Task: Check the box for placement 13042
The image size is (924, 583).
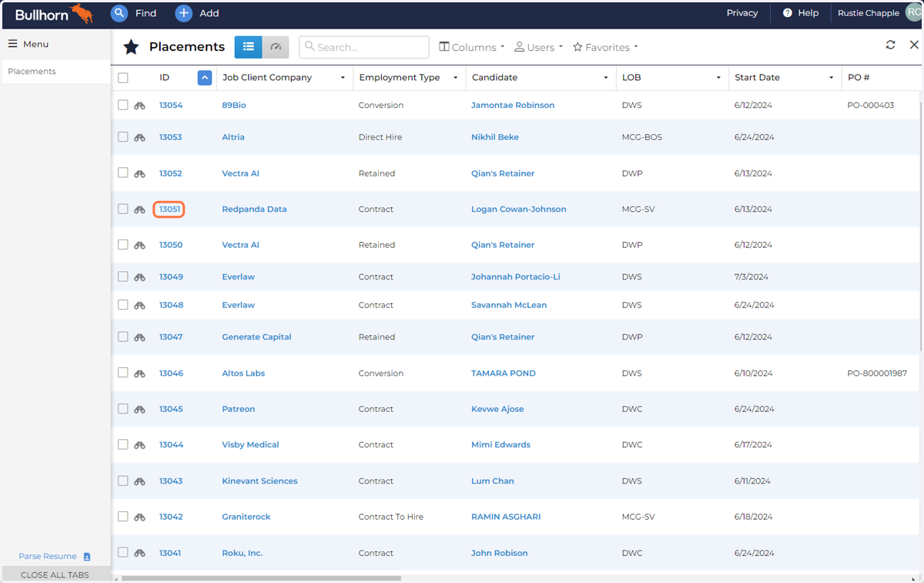Action: 123,516
